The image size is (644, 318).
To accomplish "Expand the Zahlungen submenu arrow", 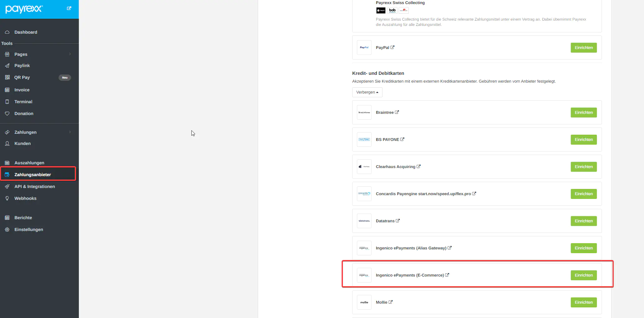I will point(70,132).
